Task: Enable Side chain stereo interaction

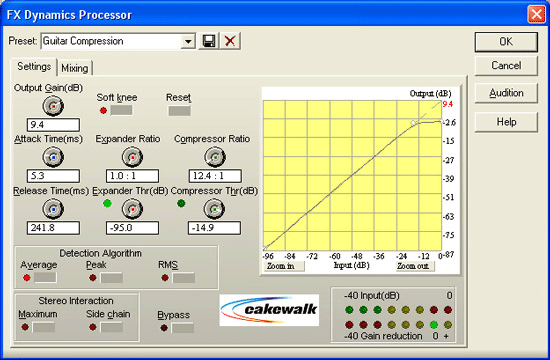Action: coord(112,327)
